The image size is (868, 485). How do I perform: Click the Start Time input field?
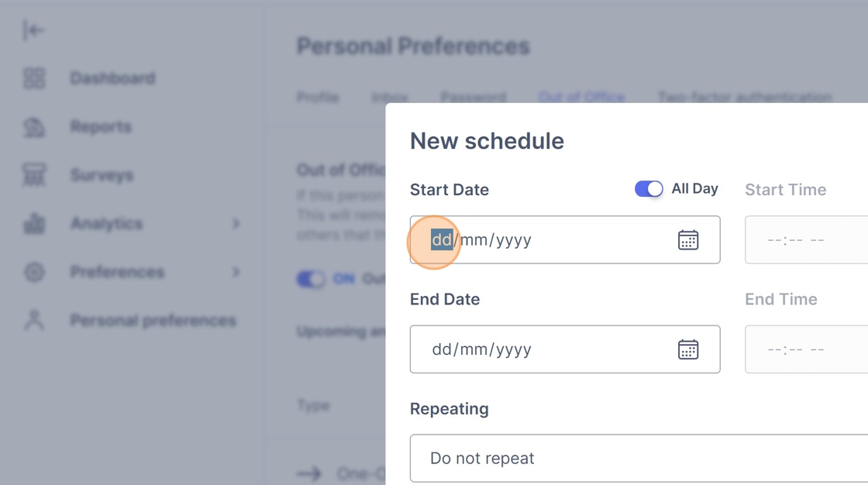point(807,239)
